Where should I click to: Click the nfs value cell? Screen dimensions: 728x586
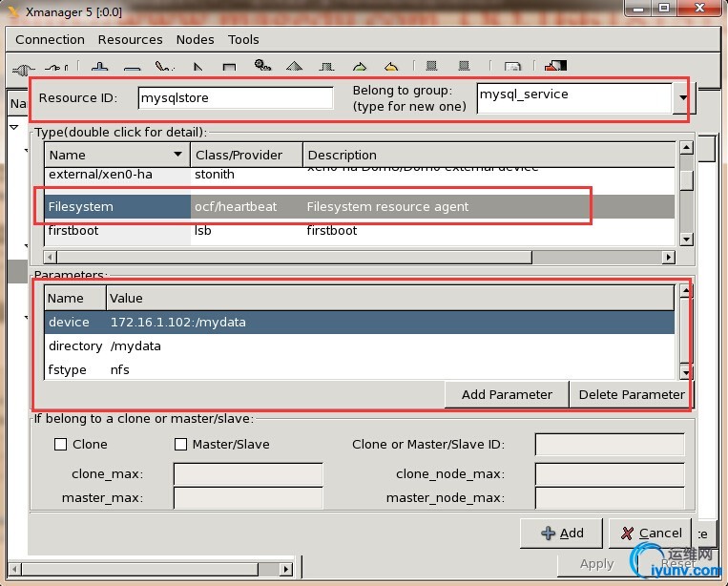pos(120,370)
